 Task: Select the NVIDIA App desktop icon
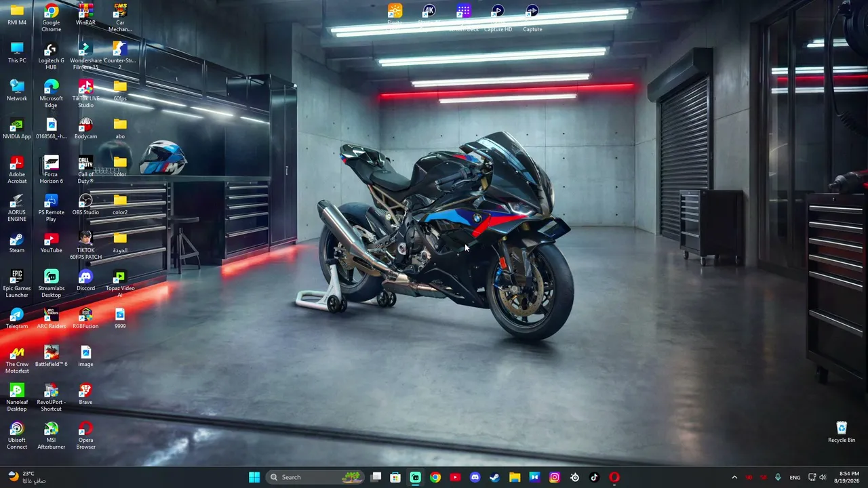pos(17,128)
